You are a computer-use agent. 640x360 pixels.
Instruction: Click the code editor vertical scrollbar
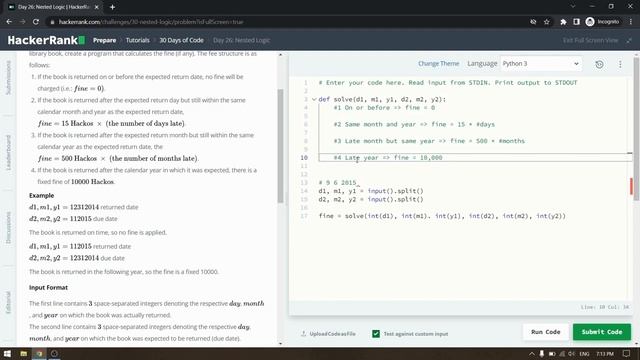[636, 129]
